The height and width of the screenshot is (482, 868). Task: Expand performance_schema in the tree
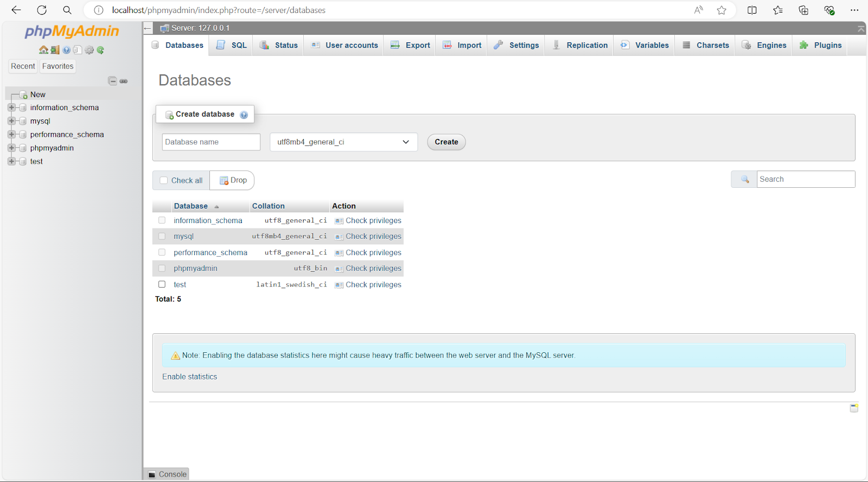click(x=11, y=134)
